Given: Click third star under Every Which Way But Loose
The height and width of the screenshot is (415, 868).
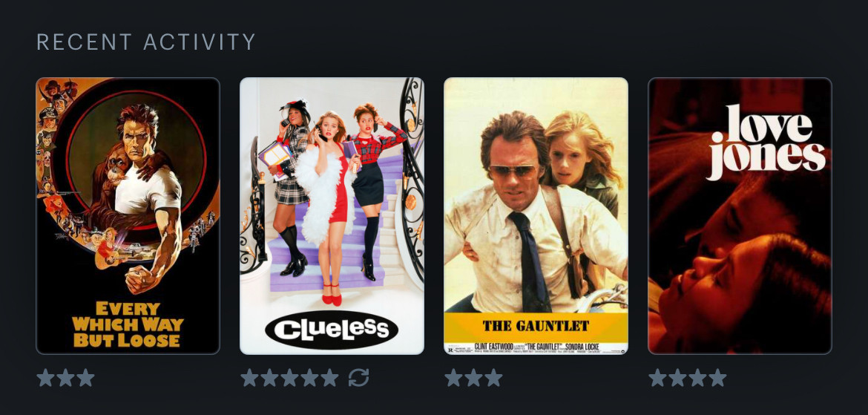Looking at the screenshot, I should point(85,378).
